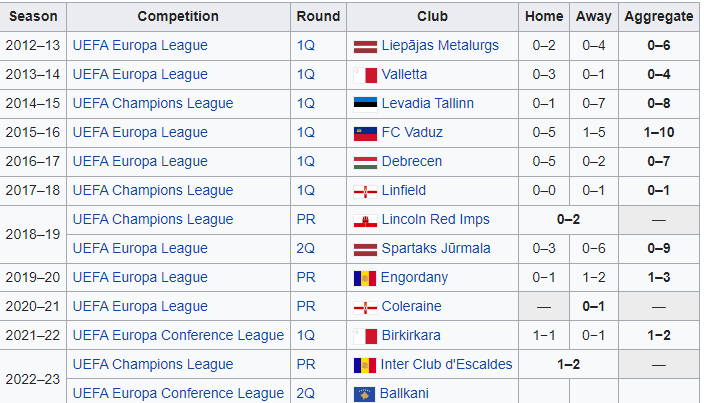Click the Hungarian flag next to Debrecen
Image resolution: width=704 pixels, height=403 pixels.
tap(365, 162)
